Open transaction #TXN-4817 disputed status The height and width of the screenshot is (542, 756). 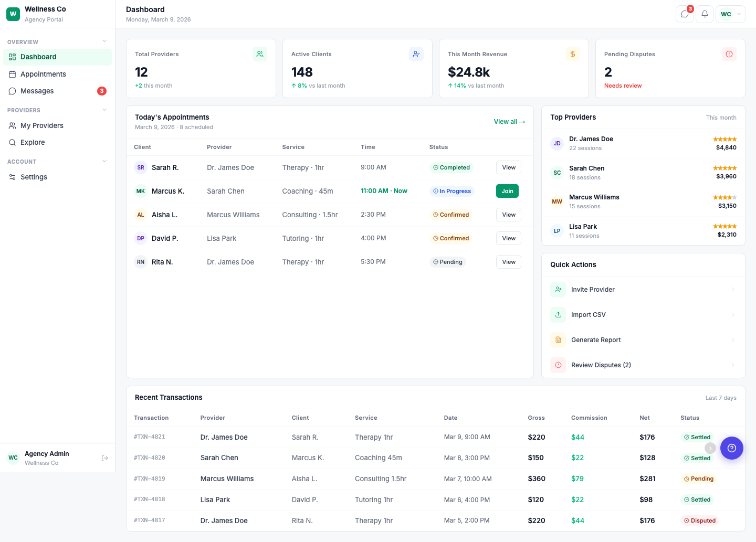(x=700, y=520)
